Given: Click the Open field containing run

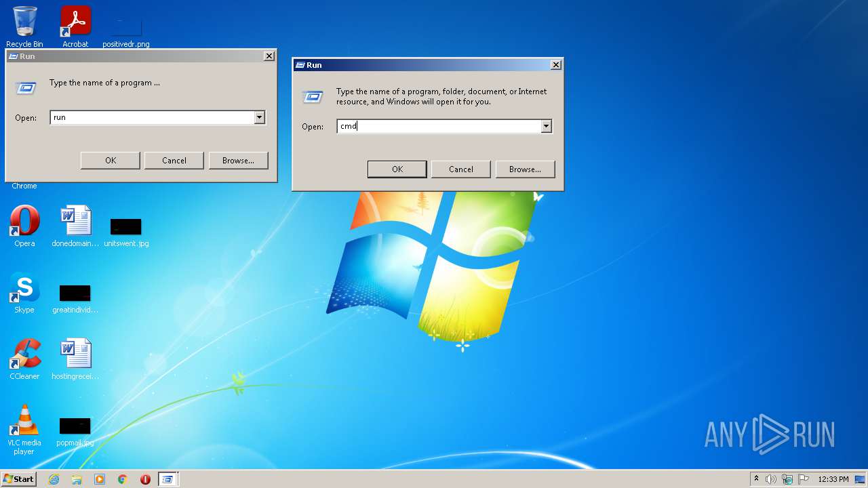Looking at the screenshot, I should point(152,118).
